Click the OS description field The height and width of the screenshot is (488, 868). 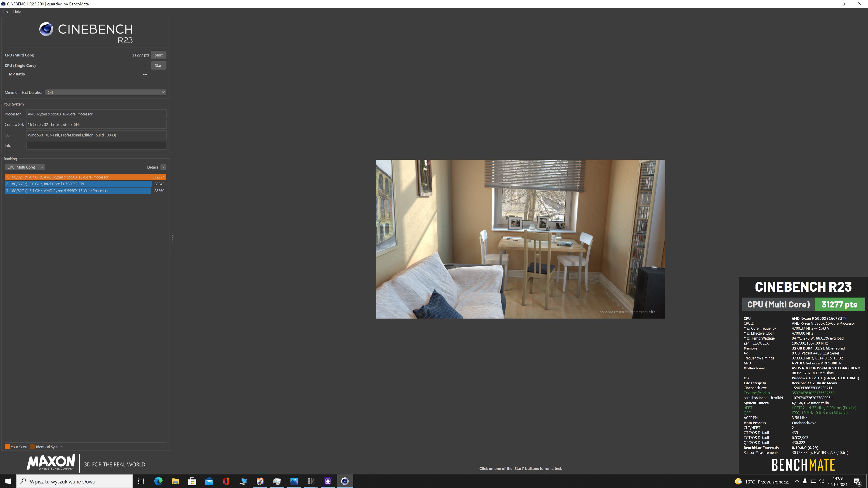pos(96,135)
